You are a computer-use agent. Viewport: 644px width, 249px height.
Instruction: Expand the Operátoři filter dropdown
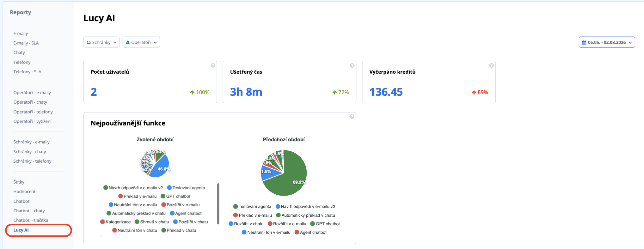click(x=141, y=42)
